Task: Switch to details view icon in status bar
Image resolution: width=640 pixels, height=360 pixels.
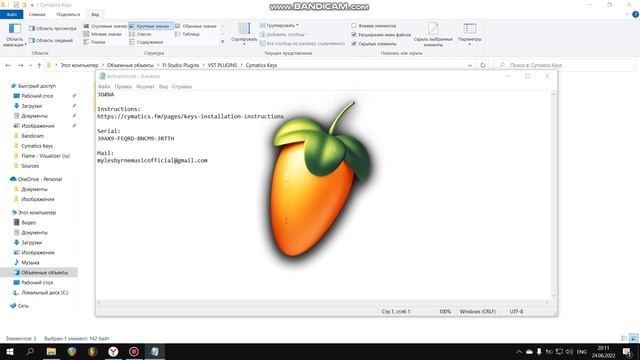Action: coord(624,338)
